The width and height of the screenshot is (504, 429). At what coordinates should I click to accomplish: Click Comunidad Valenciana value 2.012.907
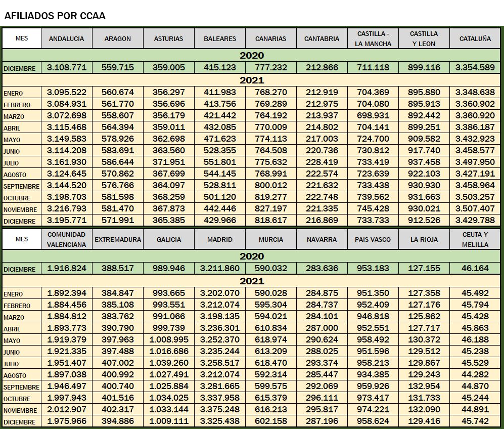click(x=67, y=409)
